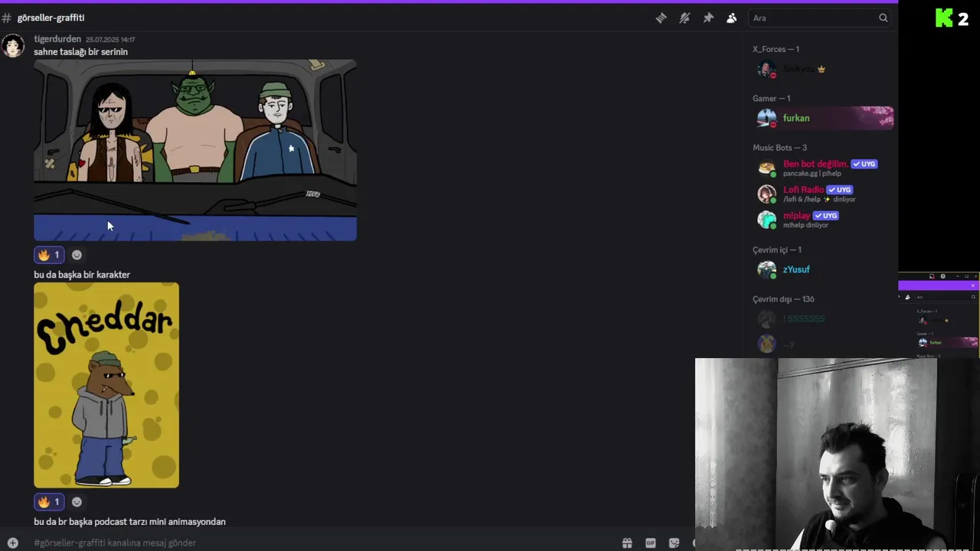Click the UYG badge next to m!play
This screenshot has width=980, height=551.
826,216
